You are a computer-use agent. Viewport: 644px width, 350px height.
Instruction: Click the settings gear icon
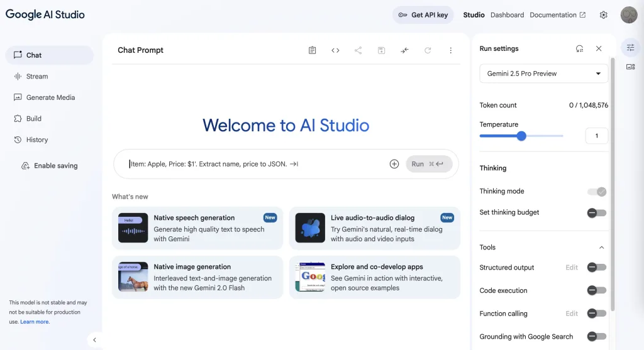pyautogui.click(x=603, y=15)
